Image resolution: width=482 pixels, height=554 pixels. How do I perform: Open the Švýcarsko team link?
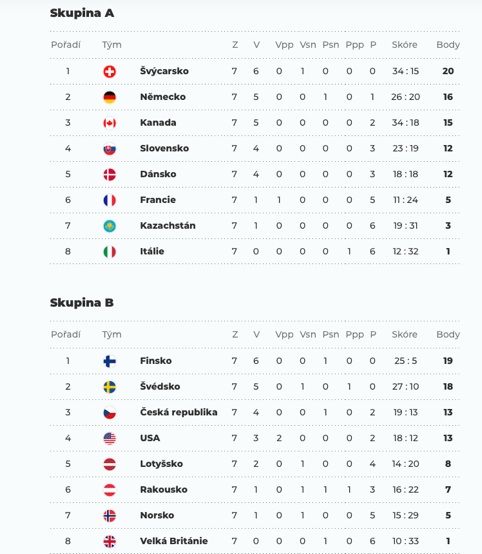(164, 71)
